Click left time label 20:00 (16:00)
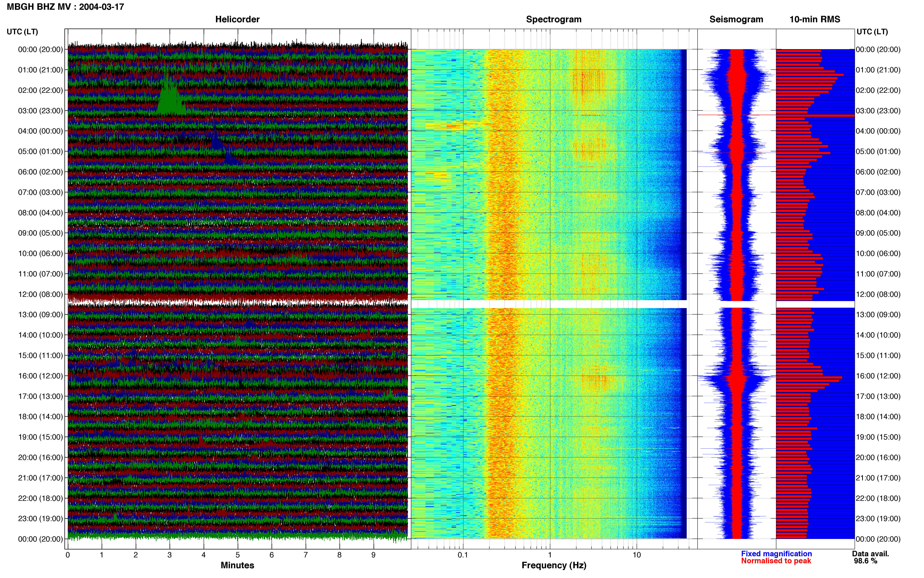The height and width of the screenshot is (578, 924). 40,458
